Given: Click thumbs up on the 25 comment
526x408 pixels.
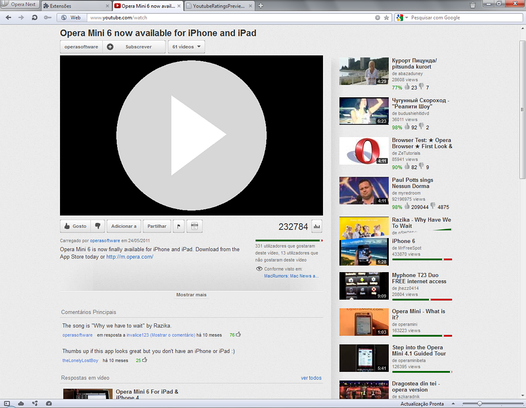Looking at the screenshot, I should [144, 360].
